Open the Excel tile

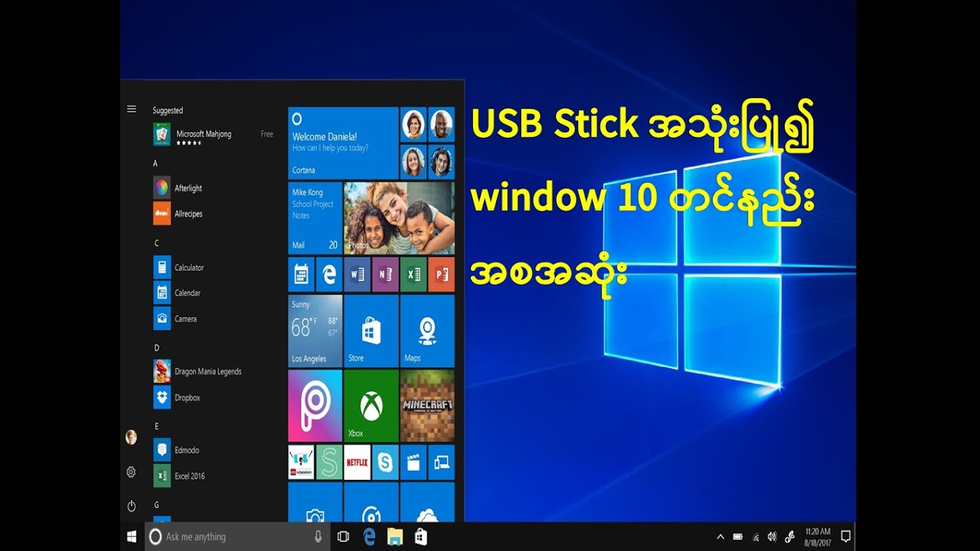tap(413, 274)
